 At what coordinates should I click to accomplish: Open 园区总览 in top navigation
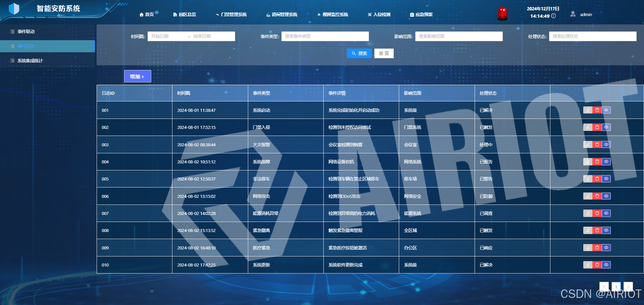pyautogui.click(x=184, y=15)
